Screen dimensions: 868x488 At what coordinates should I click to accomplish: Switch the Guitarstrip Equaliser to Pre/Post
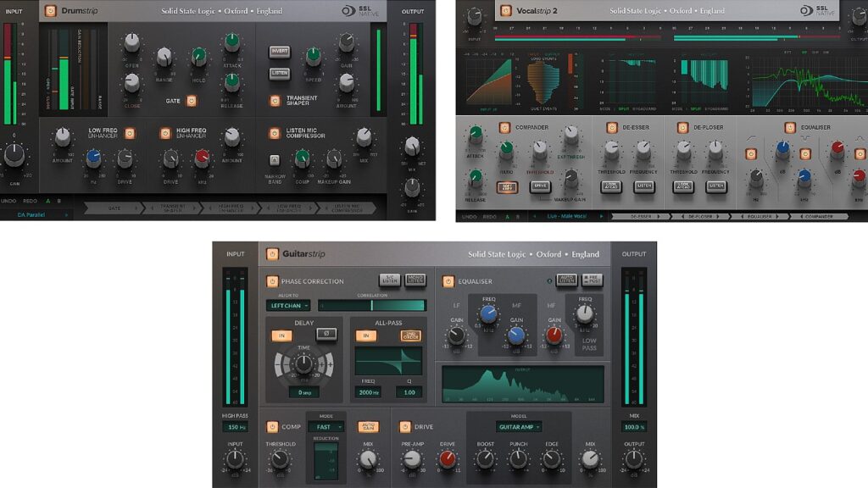click(592, 279)
